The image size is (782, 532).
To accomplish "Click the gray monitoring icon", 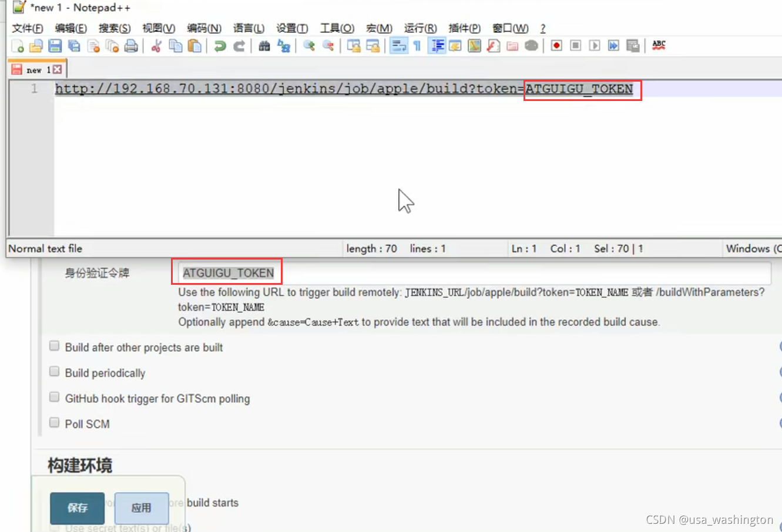I will click(531, 46).
